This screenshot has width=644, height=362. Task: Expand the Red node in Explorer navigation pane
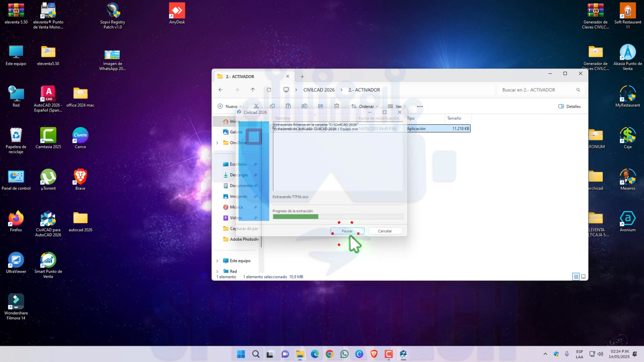pos(217,271)
